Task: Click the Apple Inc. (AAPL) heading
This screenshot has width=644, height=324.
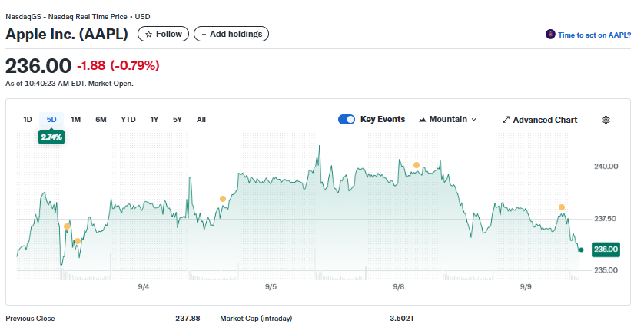Action: [x=67, y=34]
